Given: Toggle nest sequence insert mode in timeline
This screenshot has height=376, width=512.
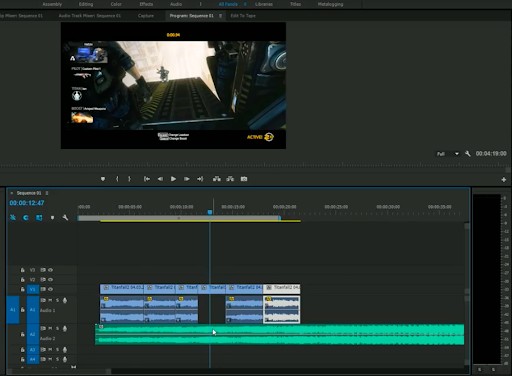Looking at the screenshot, I should (13, 218).
